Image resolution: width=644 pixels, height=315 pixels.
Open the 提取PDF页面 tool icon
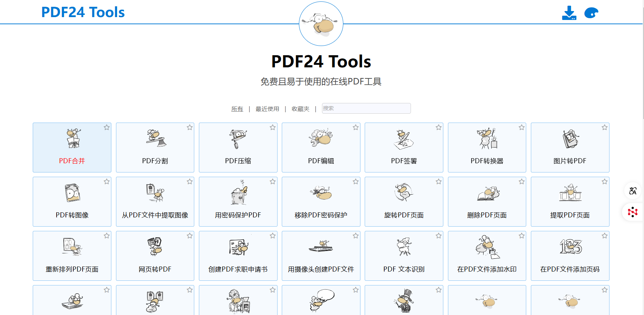570,193
